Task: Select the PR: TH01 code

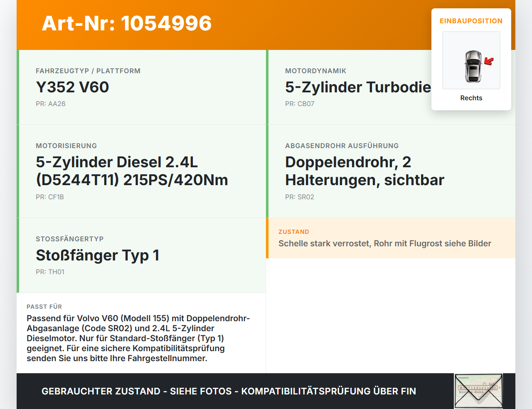Action: (50, 272)
